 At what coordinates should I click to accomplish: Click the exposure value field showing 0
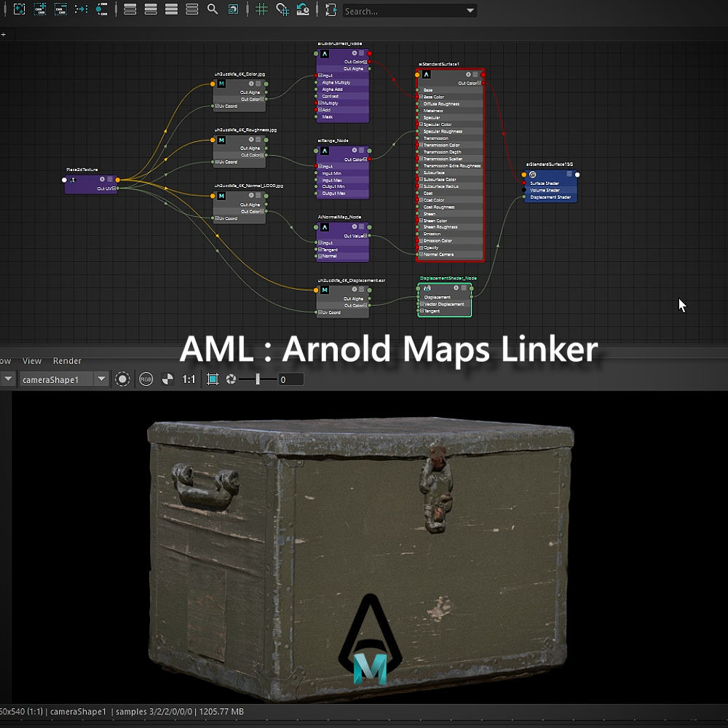(x=290, y=379)
